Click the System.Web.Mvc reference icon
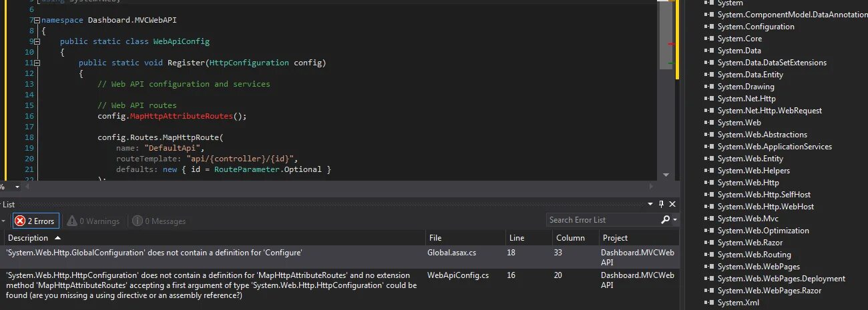 (709, 219)
